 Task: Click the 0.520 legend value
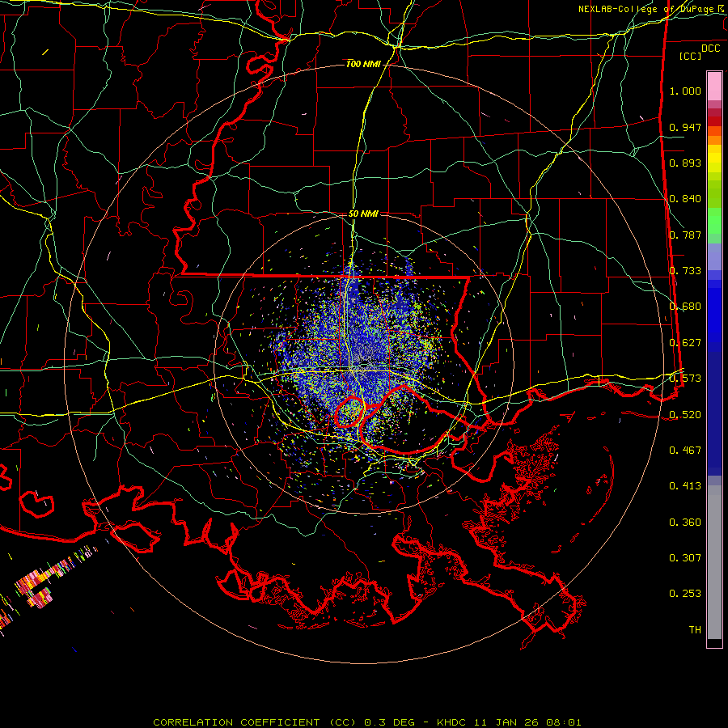[x=685, y=415]
